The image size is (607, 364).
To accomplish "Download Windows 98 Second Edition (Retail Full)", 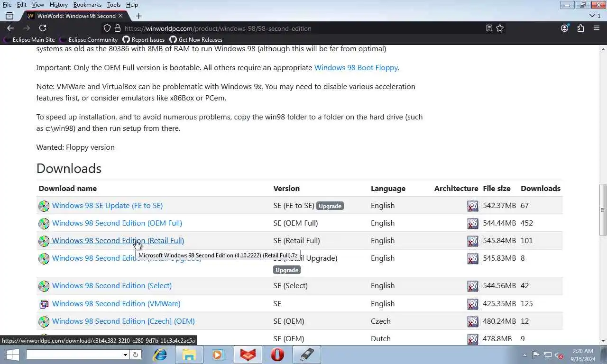I will 118,241.
